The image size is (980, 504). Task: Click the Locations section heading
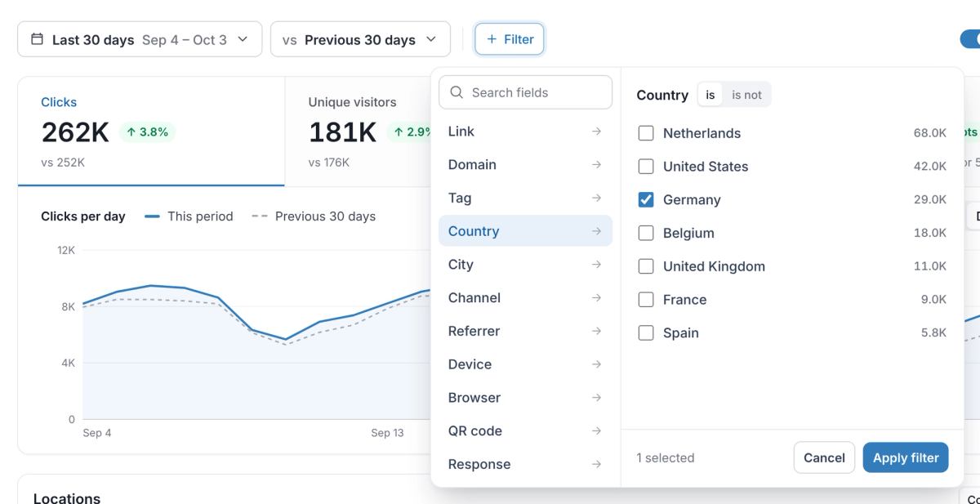pyautogui.click(x=67, y=497)
